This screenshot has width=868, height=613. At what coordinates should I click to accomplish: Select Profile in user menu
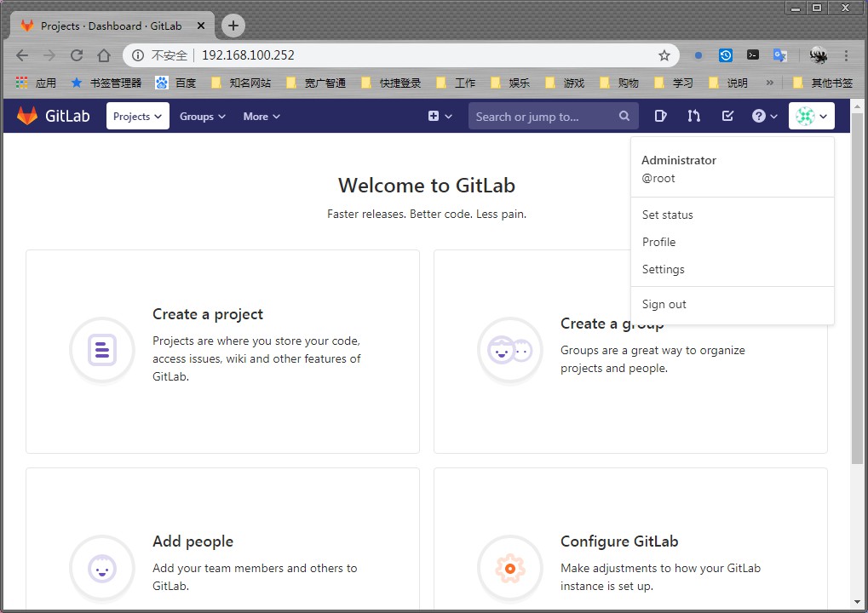pyautogui.click(x=732, y=242)
